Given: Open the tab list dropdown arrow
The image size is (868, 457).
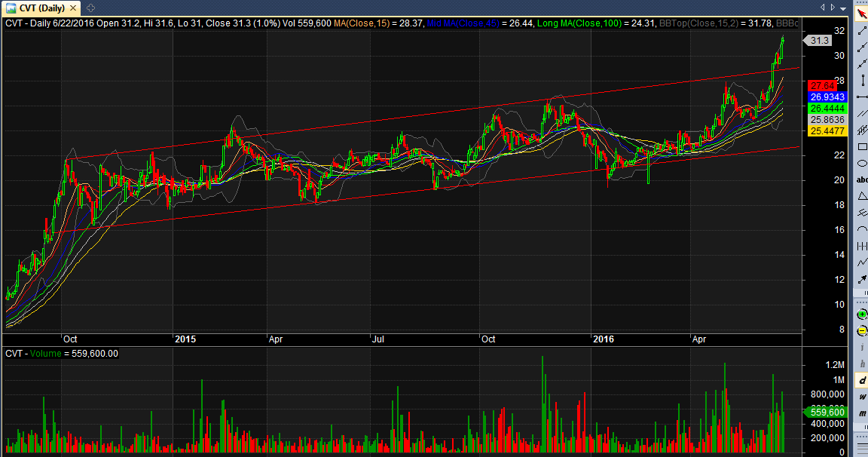Looking at the screenshot, I should [x=843, y=8].
